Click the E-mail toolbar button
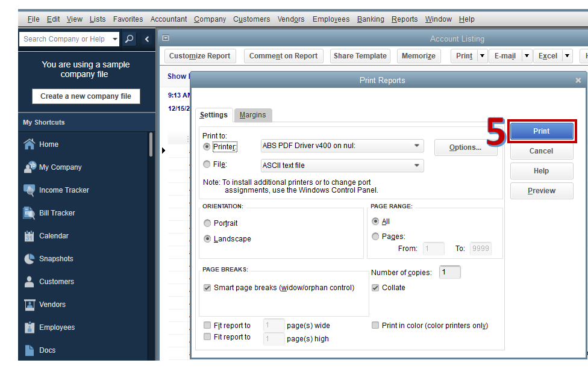 coord(505,56)
